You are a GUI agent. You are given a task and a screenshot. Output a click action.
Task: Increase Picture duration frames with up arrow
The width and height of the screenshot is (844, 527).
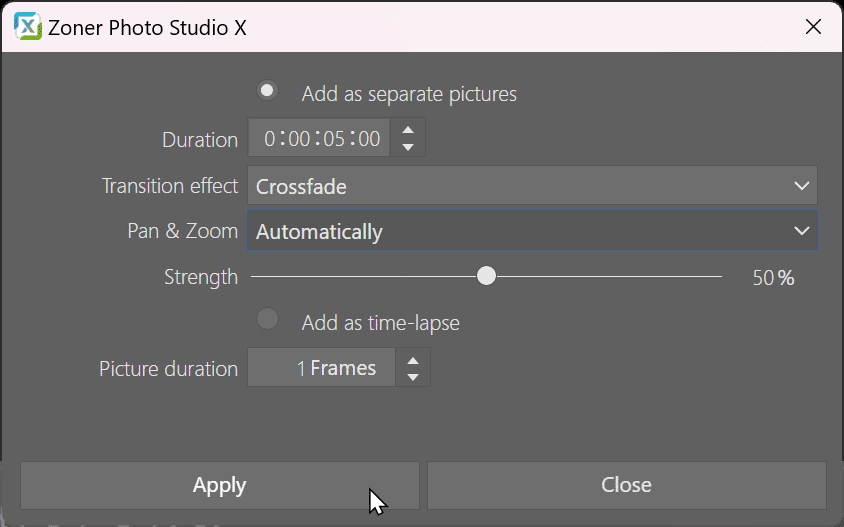click(413, 359)
